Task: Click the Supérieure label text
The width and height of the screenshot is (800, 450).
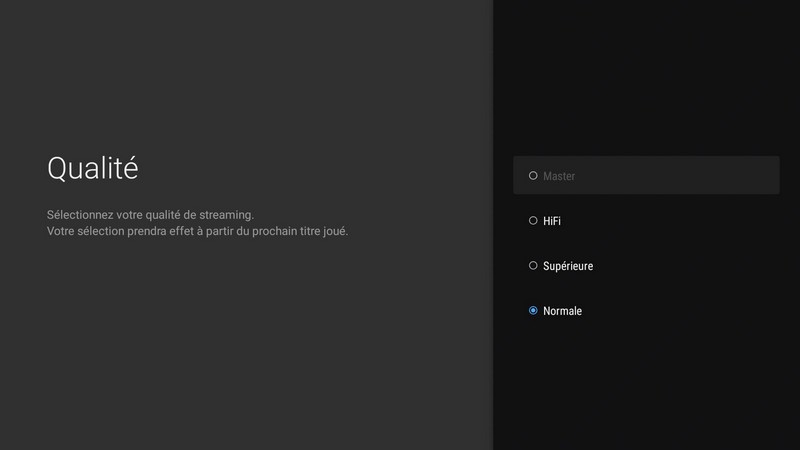Action: point(568,266)
